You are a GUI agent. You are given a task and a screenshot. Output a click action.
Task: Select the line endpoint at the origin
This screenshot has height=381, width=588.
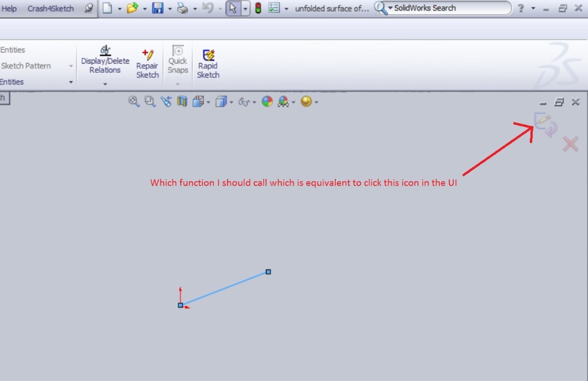tap(180, 305)
